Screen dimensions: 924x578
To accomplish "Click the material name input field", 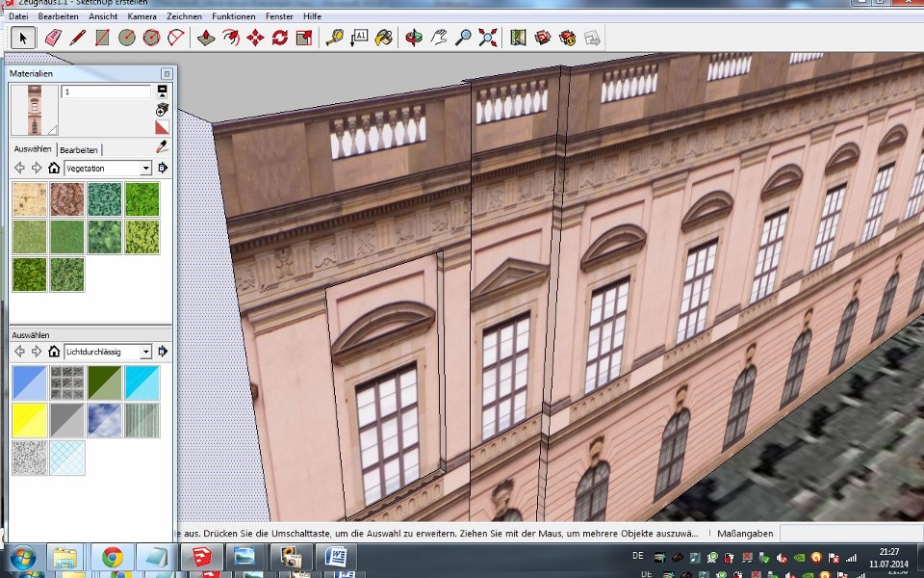I will click(106, 92).
